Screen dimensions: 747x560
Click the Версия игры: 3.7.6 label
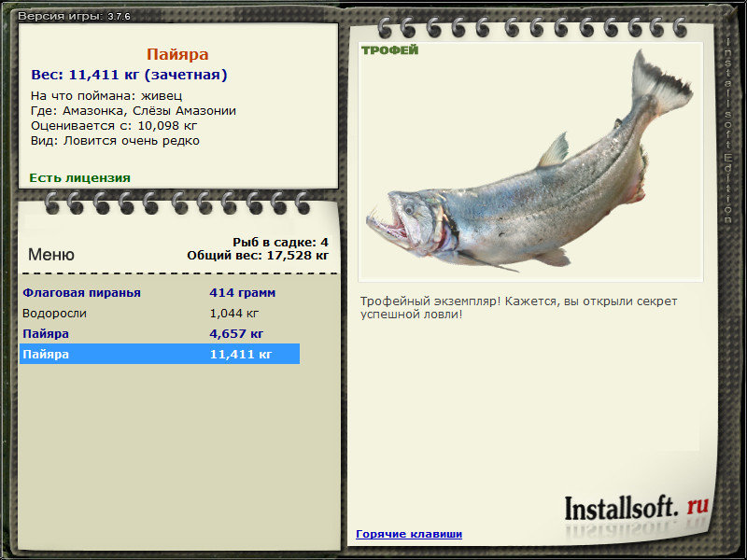[74, 16]
